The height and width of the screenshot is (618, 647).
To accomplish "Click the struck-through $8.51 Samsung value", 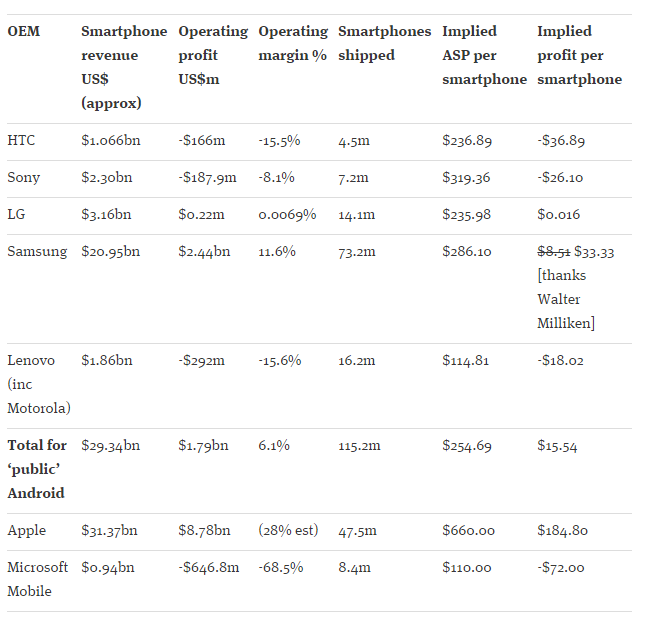I will click(x=553, y=252).
